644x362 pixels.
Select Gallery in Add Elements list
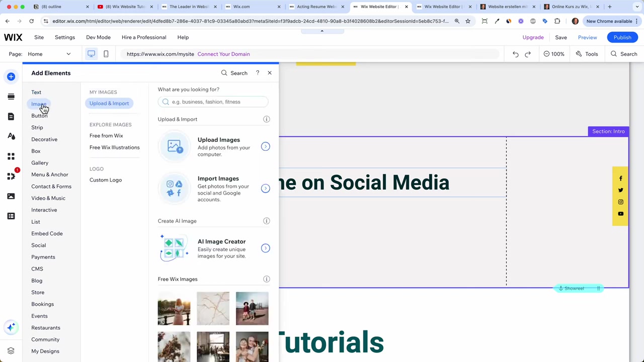coord(40,163)
